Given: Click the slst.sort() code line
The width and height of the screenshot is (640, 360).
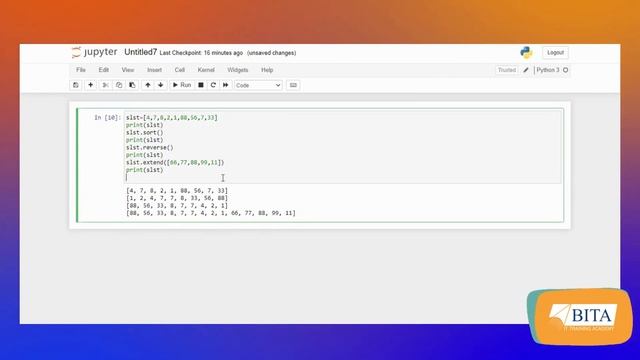Looking at the screenshot, I should [x=144, y=133].
